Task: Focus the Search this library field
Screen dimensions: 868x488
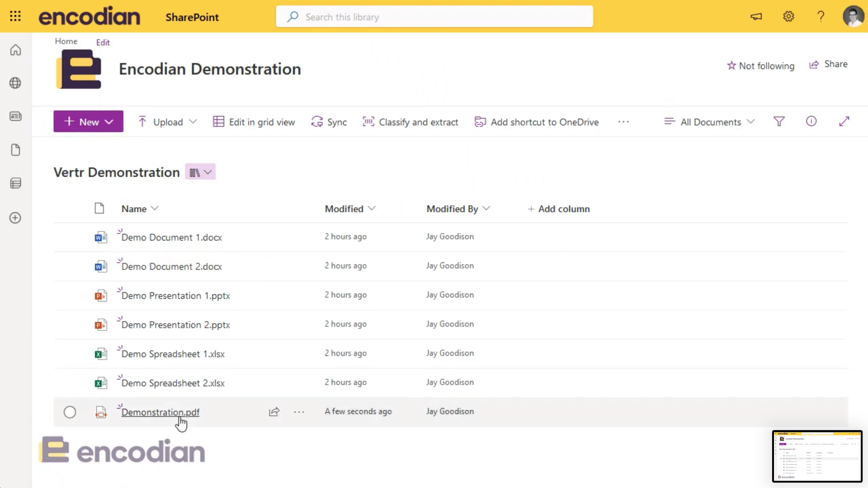Action: click(x=434, y=17)
